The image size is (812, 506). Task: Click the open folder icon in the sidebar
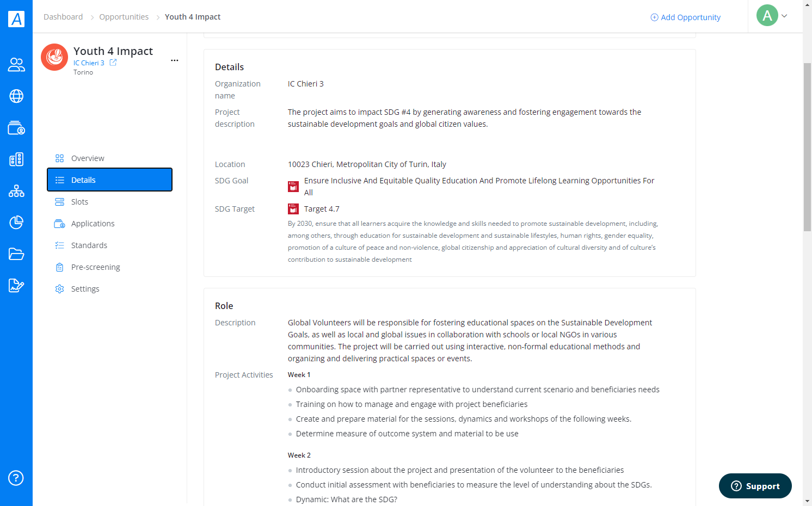(16, 254)
